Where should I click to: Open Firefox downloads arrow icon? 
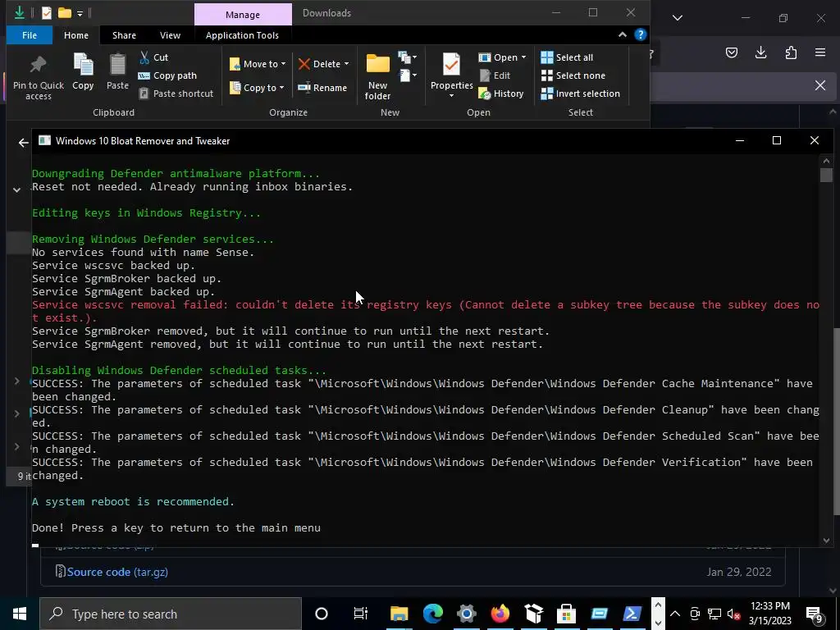(760, 52)
